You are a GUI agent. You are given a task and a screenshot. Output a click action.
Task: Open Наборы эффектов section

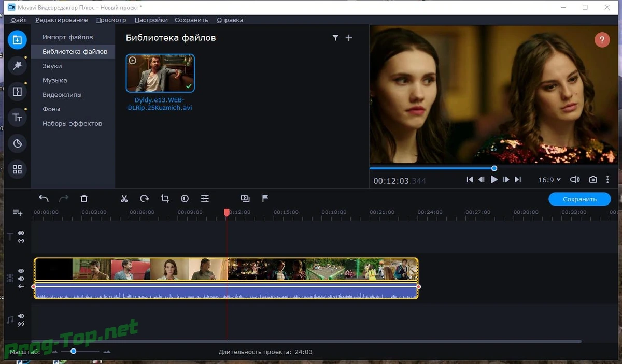[73, 124]
